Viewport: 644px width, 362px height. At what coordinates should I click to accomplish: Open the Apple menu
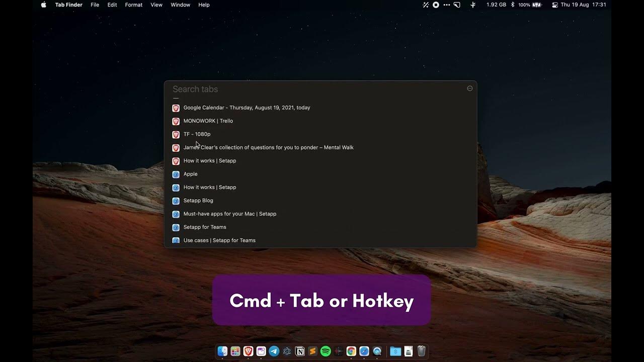coord(44,5)
